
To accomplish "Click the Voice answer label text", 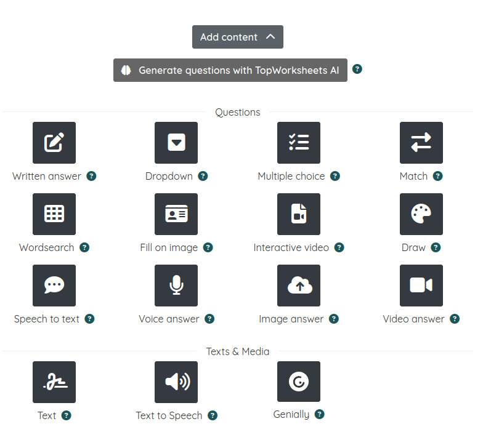I will (169, 319).
